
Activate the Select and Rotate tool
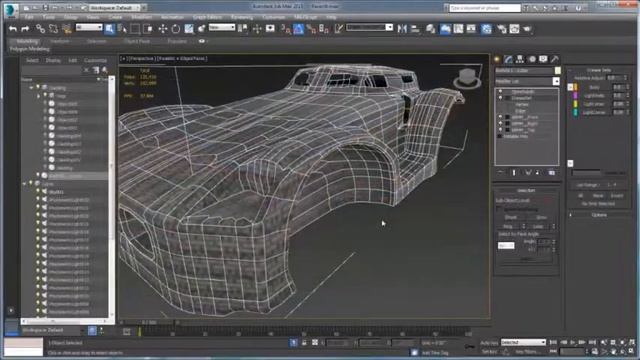tap(176, 29)
